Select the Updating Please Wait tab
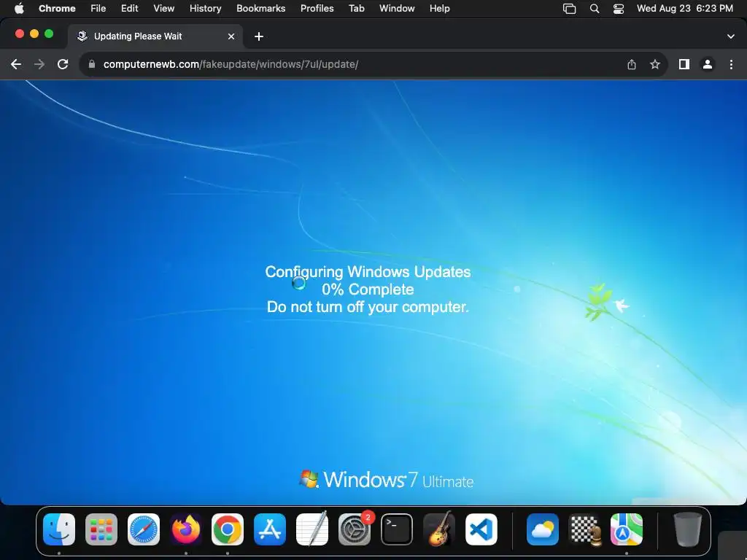The width and height of the screenshot is (747, 560). point(156,36)
